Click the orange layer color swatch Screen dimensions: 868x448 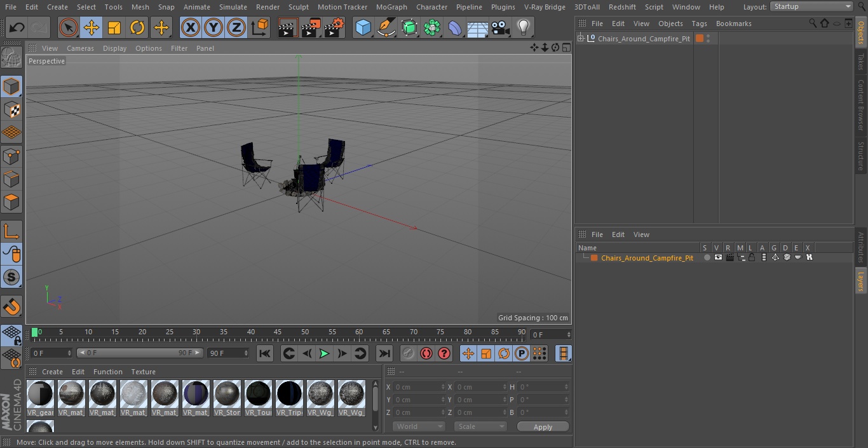tap(594, 258)
